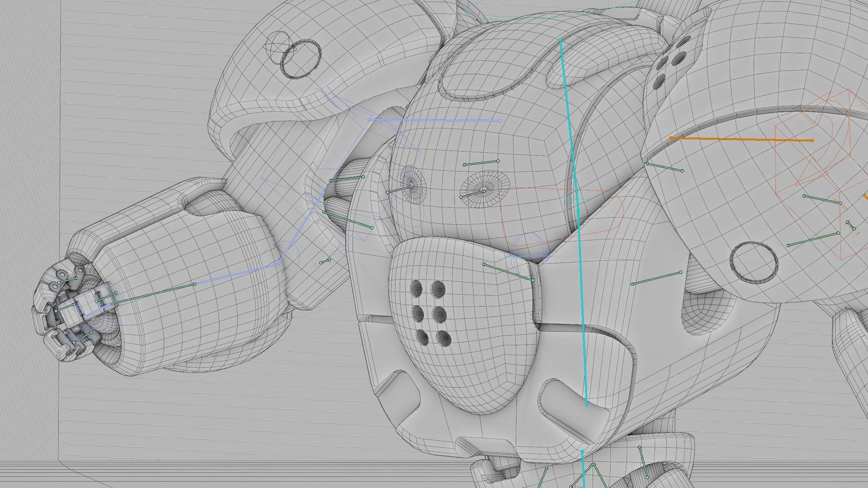Select the short cyan bone segment at the bottom

pos(583,469)
